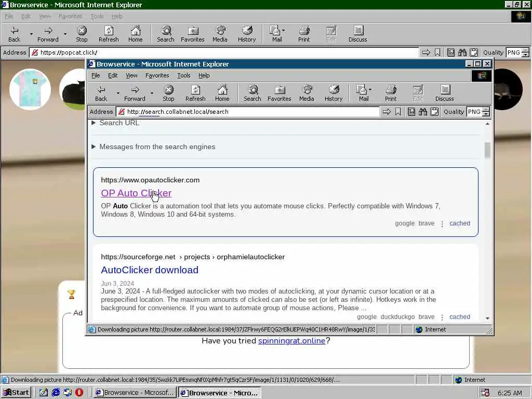This screenshot has width=532, height=399.
Task: Open the AutoClicker download result link
Action: pos(150,270)
